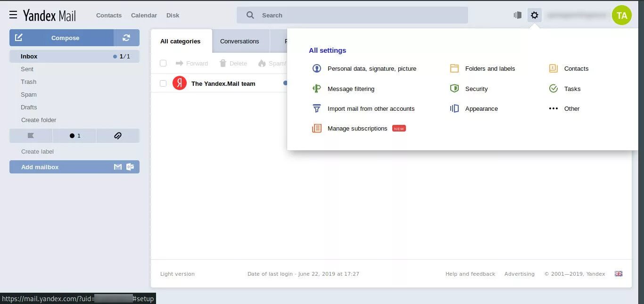Open Help and feedback link

(470, 274)
